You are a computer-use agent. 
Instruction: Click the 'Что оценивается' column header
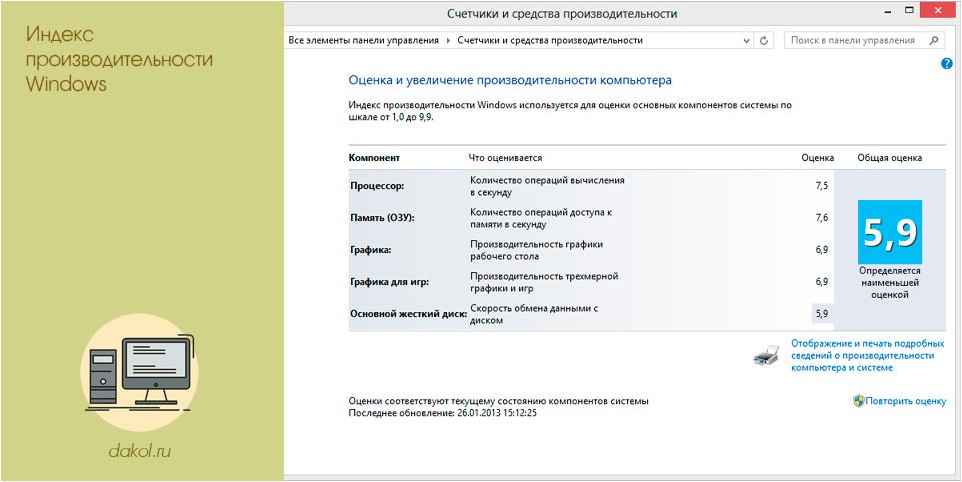coord(506,158)
